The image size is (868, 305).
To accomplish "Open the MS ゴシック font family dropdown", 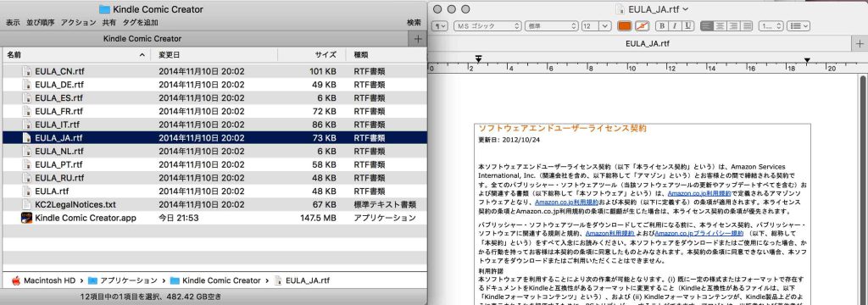I will tap(487, 26).
